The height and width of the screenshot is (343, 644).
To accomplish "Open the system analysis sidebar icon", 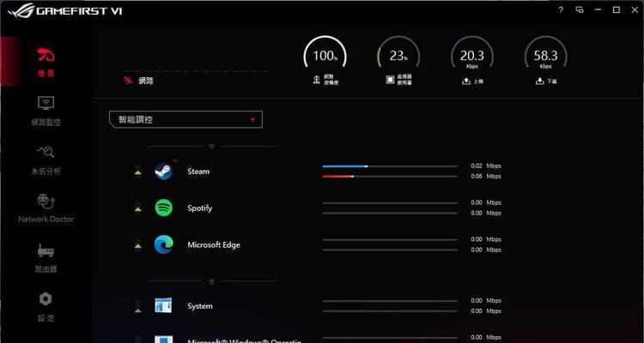I will (46, 153).
